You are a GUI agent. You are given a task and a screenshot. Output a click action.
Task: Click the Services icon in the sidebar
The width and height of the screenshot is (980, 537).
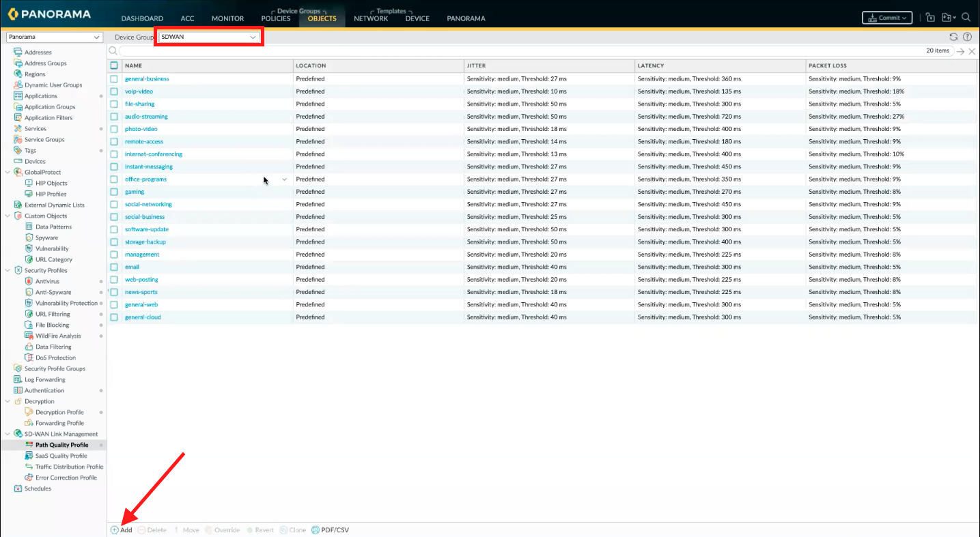18,128
